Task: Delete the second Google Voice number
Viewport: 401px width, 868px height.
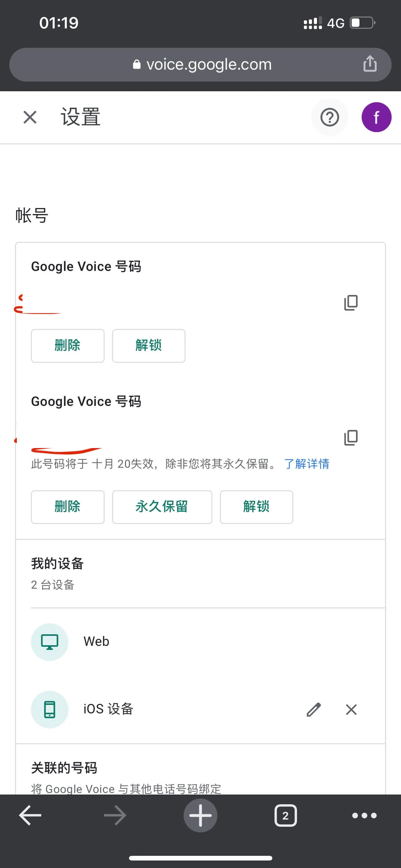Action: coord(68,507)
